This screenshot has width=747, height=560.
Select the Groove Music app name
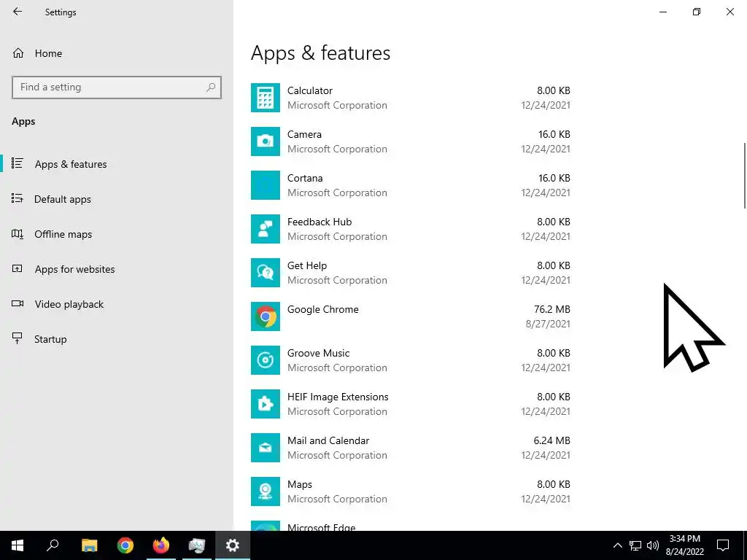point(318,354)
